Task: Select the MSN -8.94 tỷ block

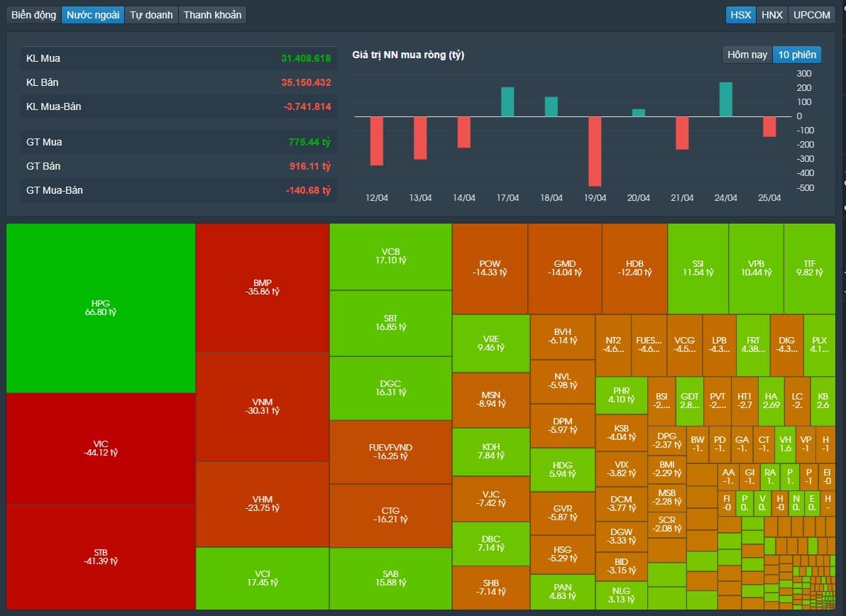Action: pyautogui.click(x=491, y=400)
